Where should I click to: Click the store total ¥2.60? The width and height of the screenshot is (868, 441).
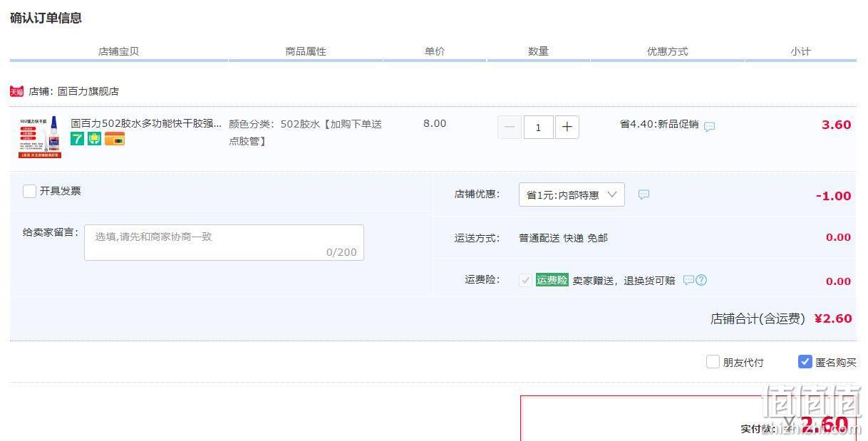(x=833, y=318)
